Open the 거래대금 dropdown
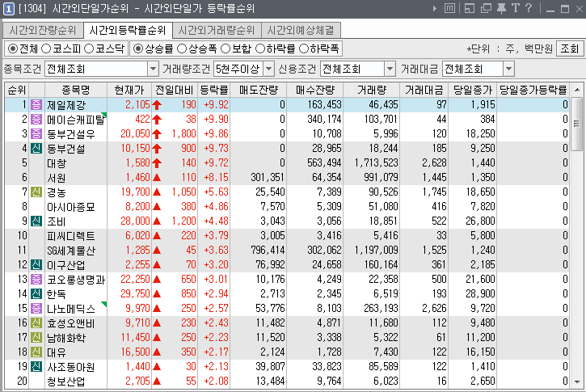 point(508,70)
